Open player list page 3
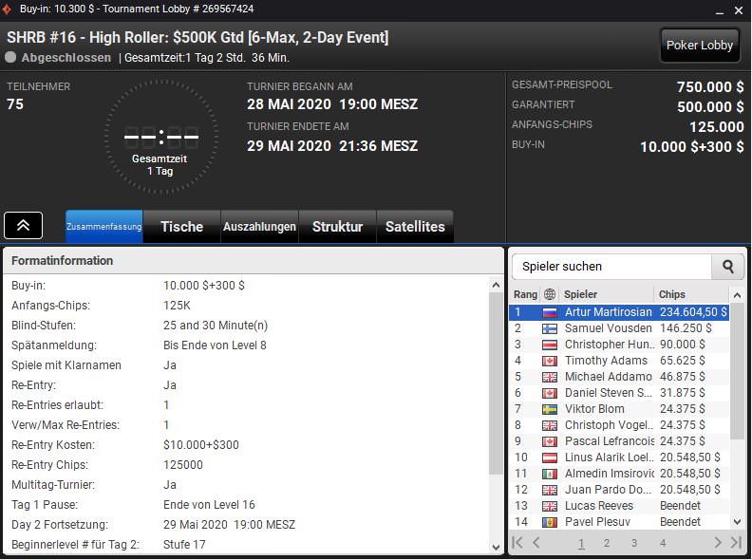Screen dimensions: 752x560 tap(634, 543)
